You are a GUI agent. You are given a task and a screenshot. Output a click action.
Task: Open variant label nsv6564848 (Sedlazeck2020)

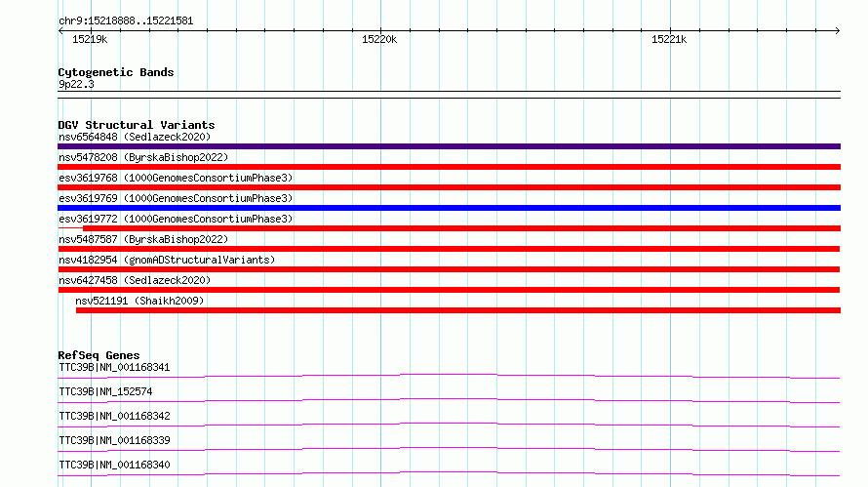(135, 137)
